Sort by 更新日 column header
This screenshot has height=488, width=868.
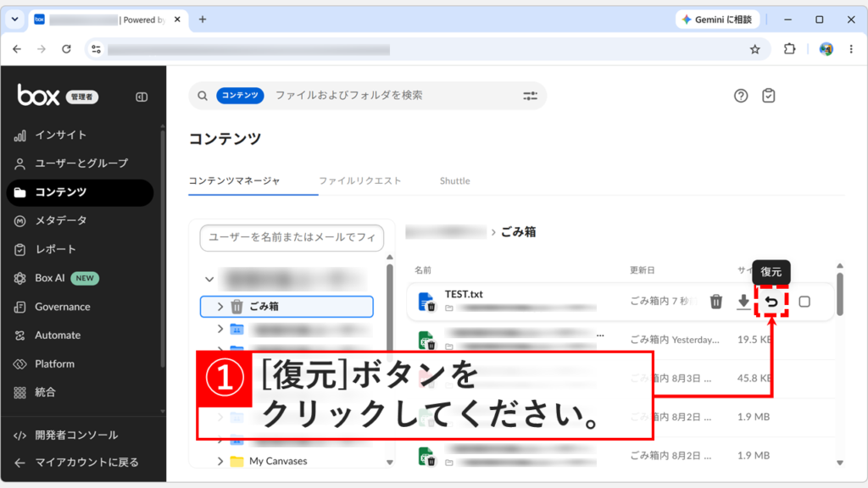tap(643, 270)
